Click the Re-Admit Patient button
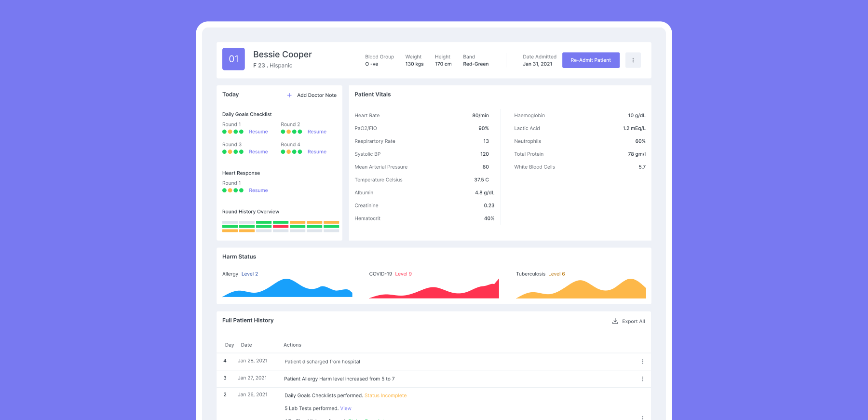868x420 pixels. 591,60
